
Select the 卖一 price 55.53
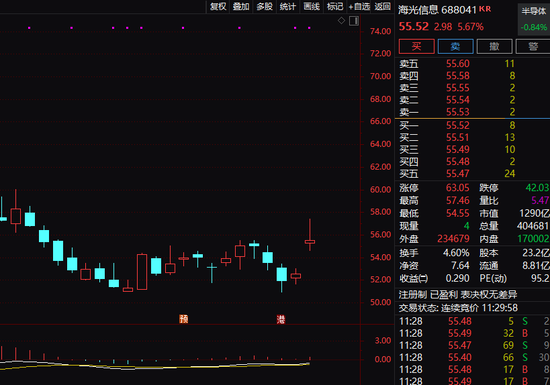click(457, 112)
